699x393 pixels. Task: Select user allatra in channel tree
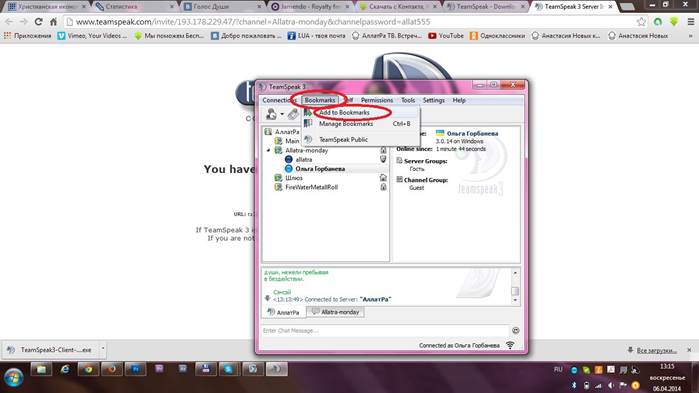tap(304, 160)
